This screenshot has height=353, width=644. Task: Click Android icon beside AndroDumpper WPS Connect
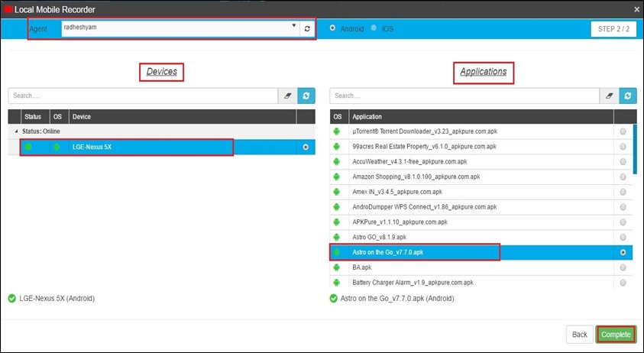click(337, 207)
